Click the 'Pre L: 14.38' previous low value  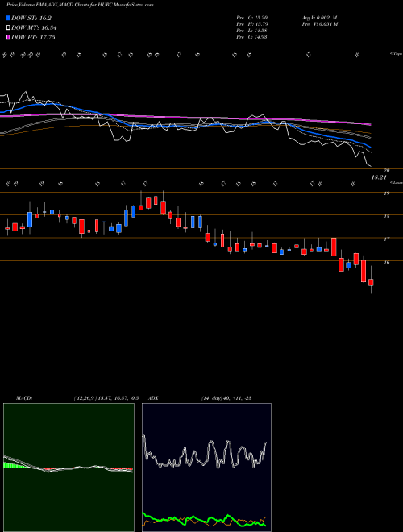(252, 31)
